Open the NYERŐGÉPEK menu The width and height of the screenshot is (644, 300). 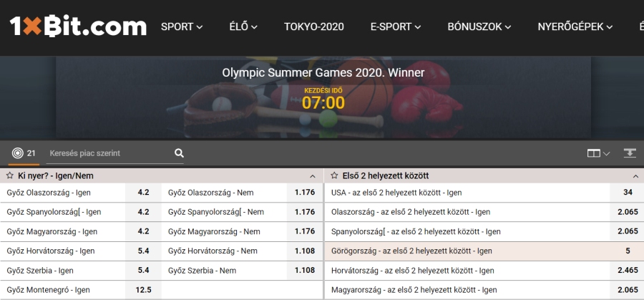575,26
